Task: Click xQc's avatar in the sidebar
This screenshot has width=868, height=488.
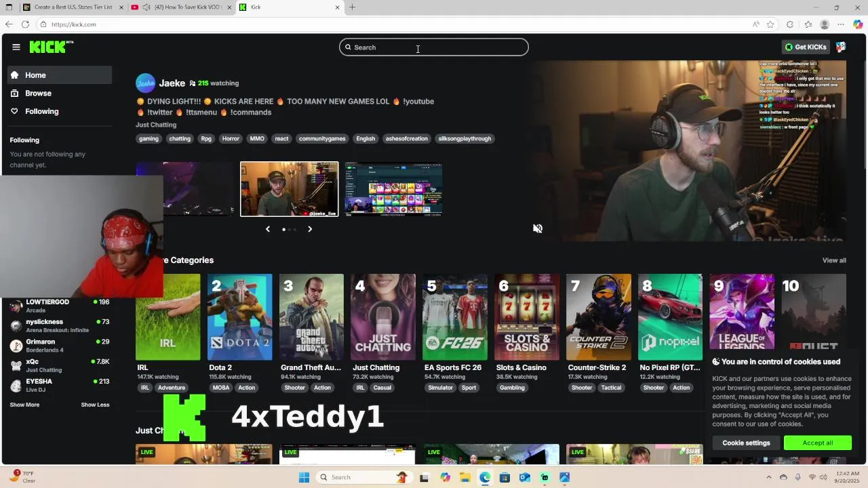Action: pyautogui.click(x=16, y=365)
